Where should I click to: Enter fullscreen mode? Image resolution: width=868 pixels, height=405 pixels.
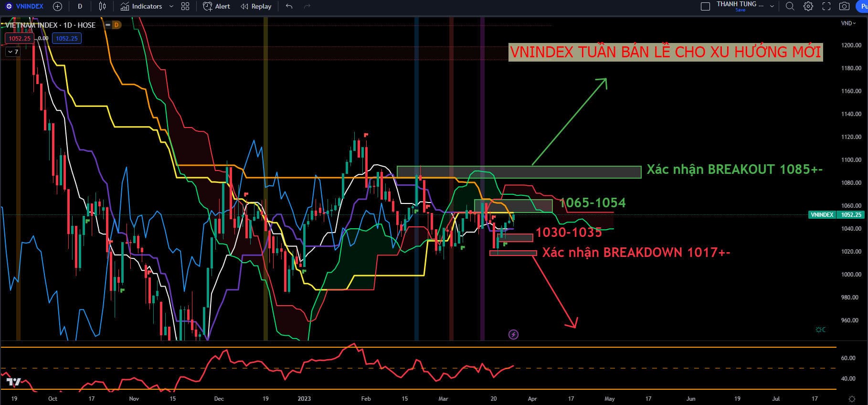[x=826, y=6]
